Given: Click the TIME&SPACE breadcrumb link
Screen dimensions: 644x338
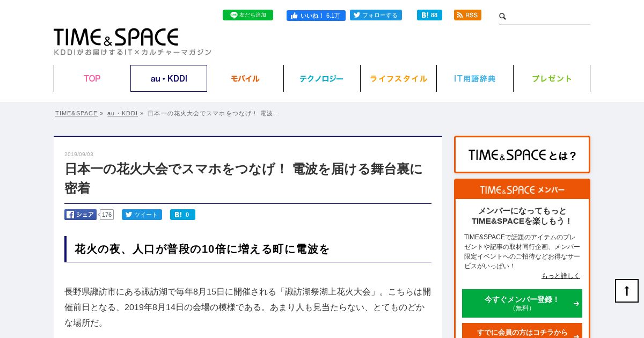Looking at the screenshot, I should click(x=76, y=113).
